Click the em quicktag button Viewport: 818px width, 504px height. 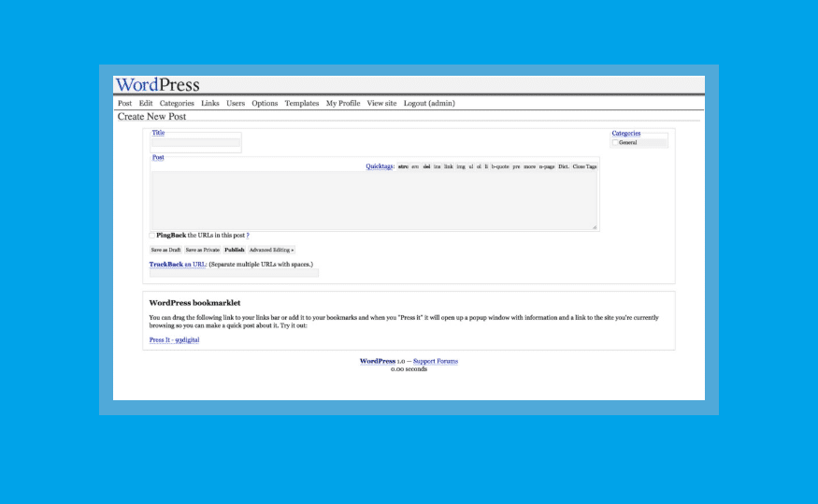[x=415, y=166]
